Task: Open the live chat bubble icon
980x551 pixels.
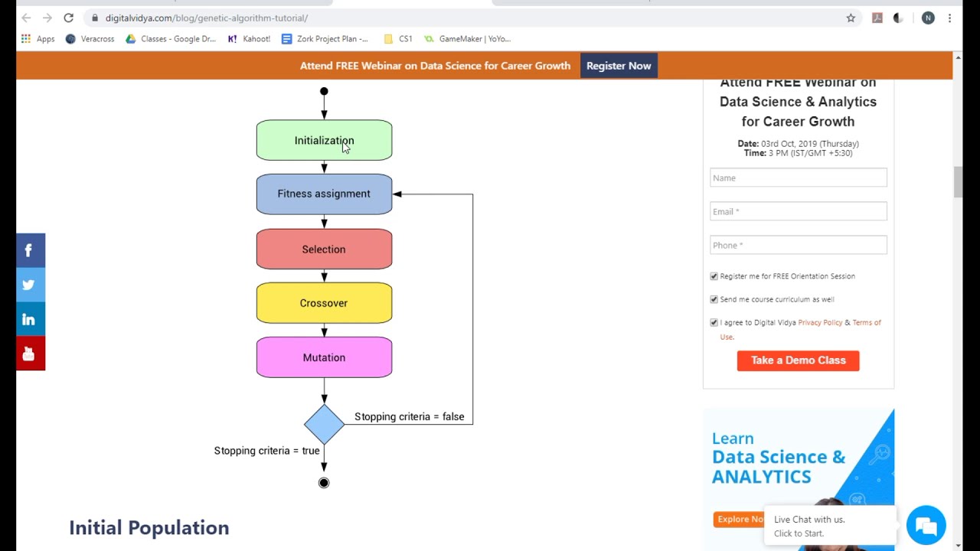Action: point(926,526)
